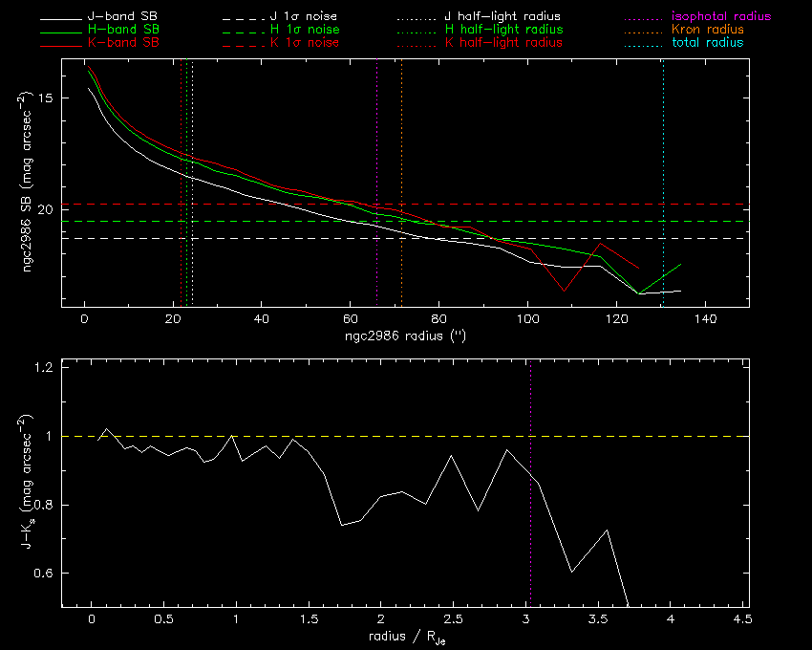Click the J-band SB legend label
Screen dimensions: 812x650
tap(121, 17)
